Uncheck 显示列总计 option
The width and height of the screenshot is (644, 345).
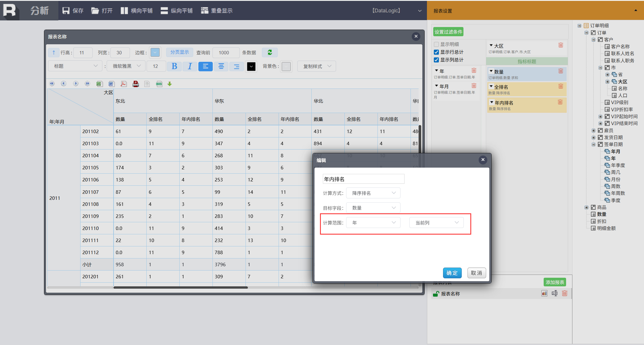(436, 60)
